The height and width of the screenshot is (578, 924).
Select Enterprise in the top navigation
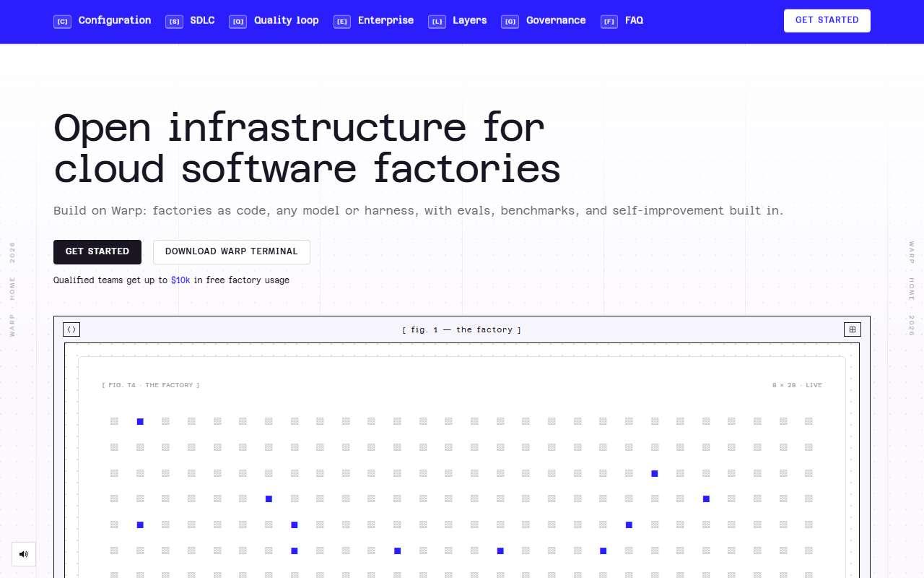(374, 21)
